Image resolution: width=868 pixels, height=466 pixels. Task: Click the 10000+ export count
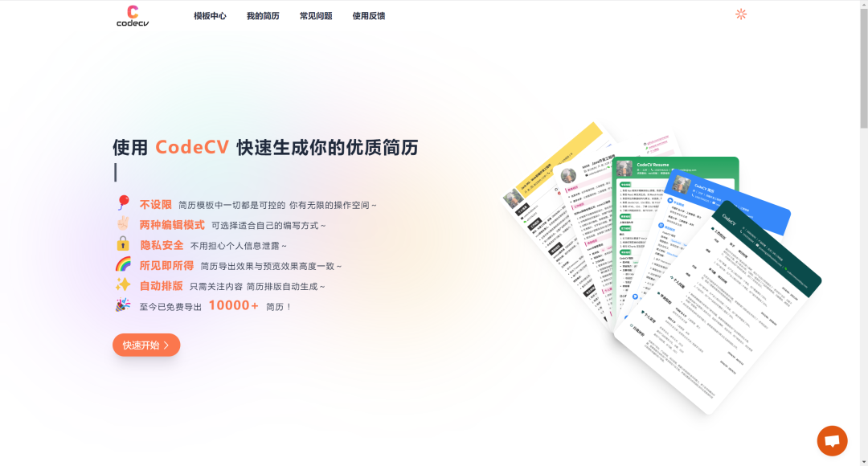pyautogui.click(x=233, y=305)
